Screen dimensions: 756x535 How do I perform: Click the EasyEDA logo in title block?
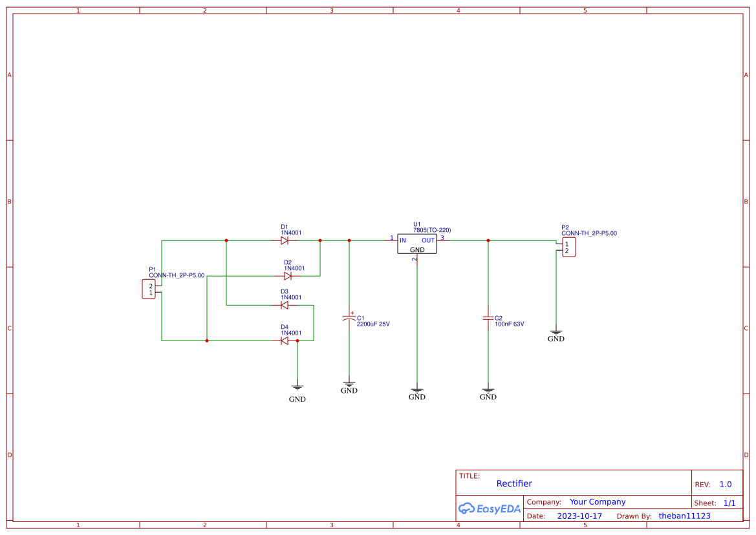tap(490, 509)
